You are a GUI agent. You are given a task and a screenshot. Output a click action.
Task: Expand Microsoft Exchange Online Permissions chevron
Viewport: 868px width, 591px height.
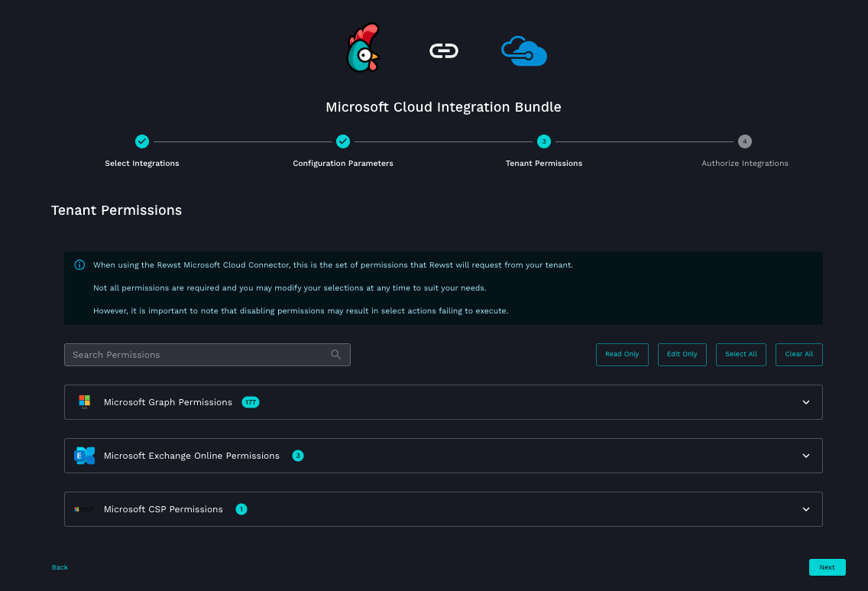[805, 456]
